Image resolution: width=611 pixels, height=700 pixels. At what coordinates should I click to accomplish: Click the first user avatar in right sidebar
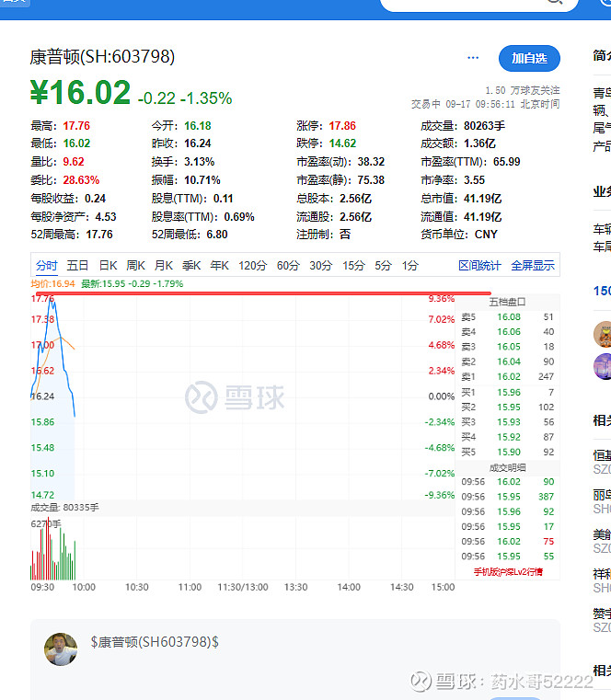click(603, 334)
